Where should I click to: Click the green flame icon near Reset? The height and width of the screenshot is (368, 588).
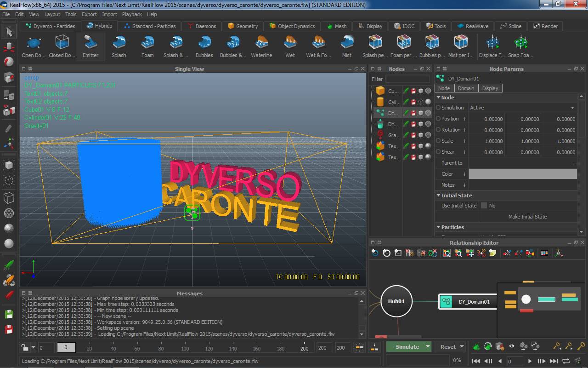point(476,346)
